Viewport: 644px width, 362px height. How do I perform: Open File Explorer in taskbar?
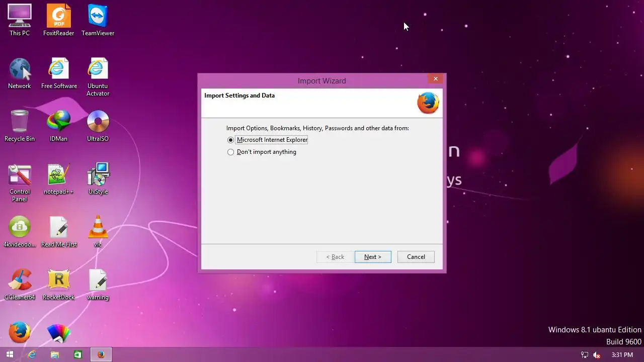[55, 354]
